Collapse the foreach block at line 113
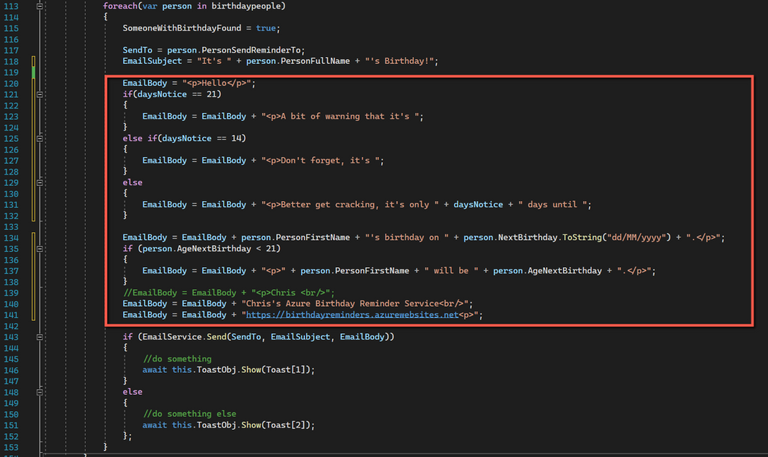The width and height of the screenshot is (768, 457). 40,6
